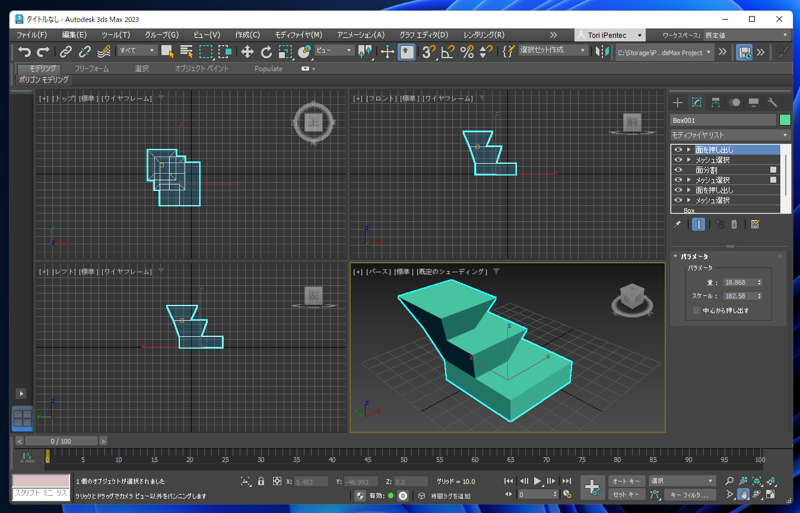
Task: Open the ファイル(F) menu
Action: [32, 35]
